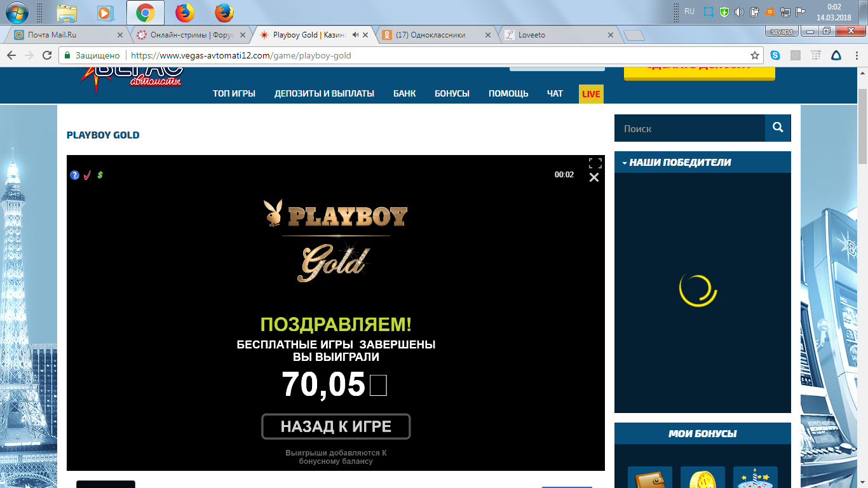Screen dimensions: 868x488
Task: Enter fullscreen using the expand icon
Action: click(x=595, y=163)
